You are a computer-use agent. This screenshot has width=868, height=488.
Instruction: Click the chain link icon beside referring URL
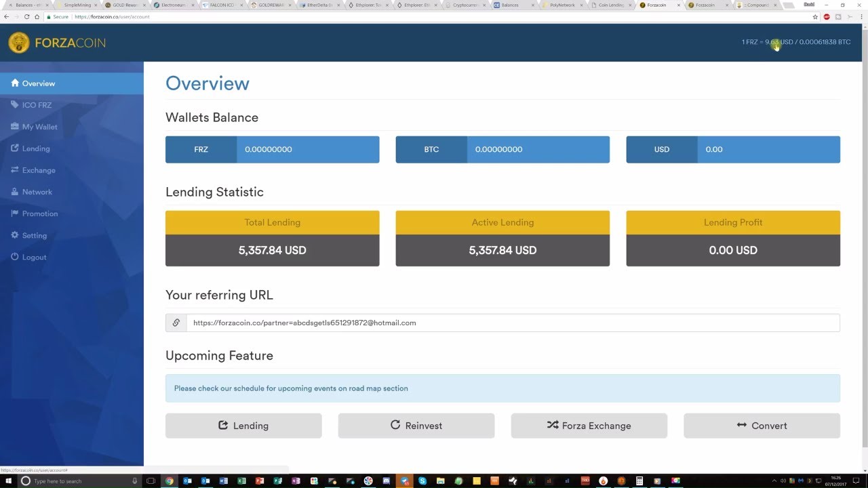click(x=176, y=323)
